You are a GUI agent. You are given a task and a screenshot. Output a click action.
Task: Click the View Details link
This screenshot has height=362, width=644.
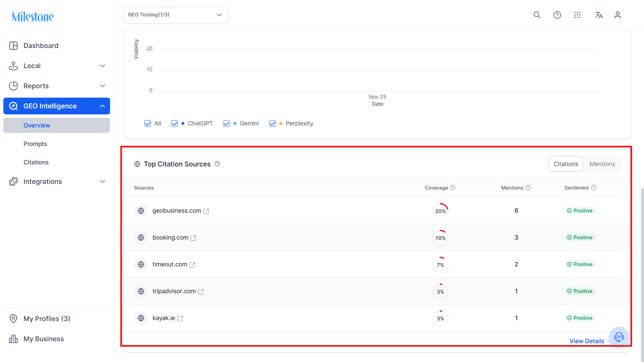coord(587,341)
